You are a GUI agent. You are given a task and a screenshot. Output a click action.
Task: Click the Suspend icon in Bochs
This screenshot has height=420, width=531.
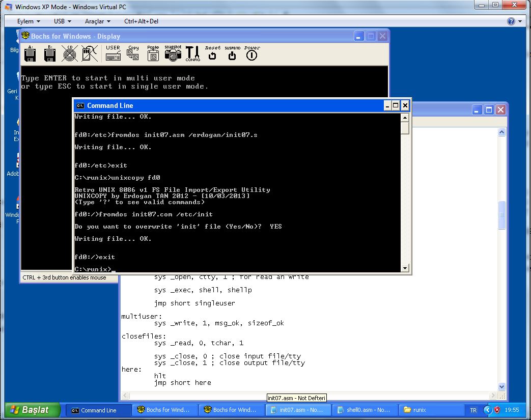pyautogui.click(x=232, y=53)
